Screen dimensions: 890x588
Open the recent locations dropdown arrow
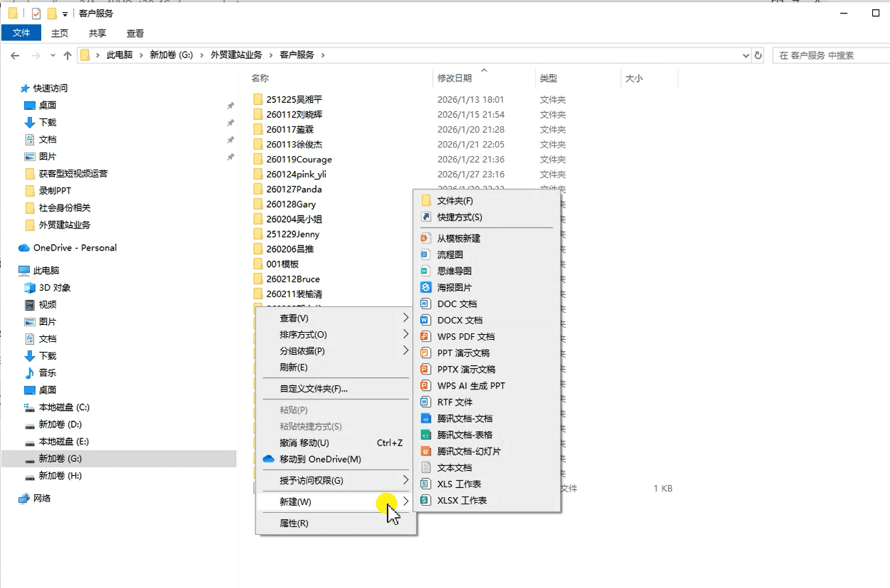click(x=53, y=55)
